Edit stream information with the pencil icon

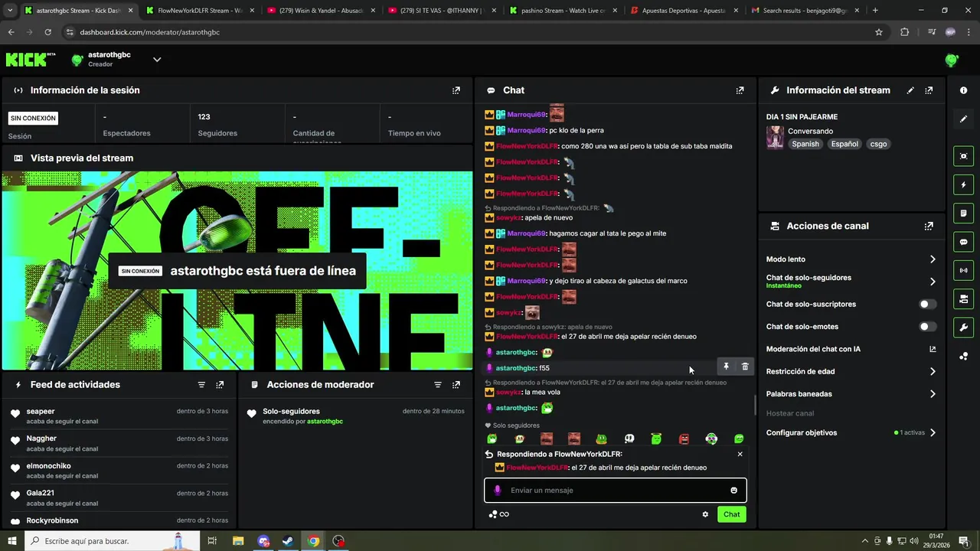pyautogui.click(x=910, y=90)
